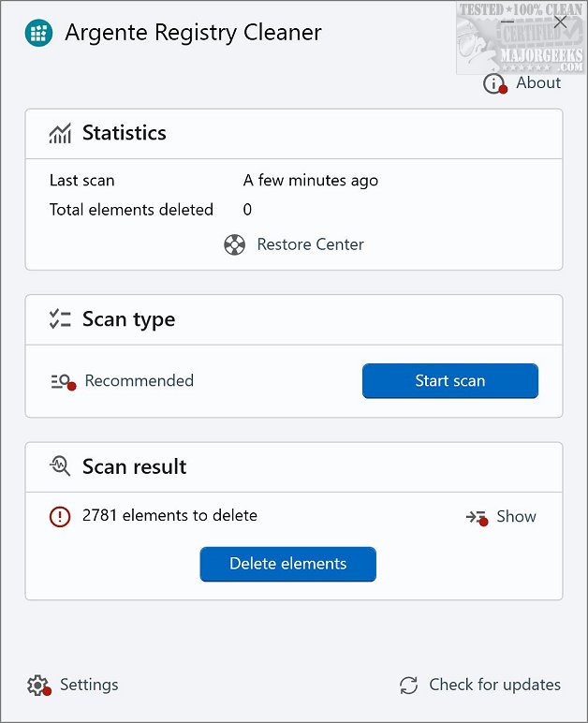Open the Restore Center text link
Image resolution: width=588 pixels, height=723 pixels.
(310, 245)
